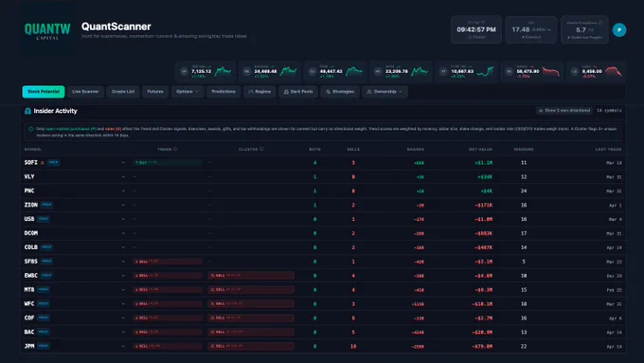Click the warning icon beside SOFI
This screenshot has width=644, height=363.
click(42, 163)
